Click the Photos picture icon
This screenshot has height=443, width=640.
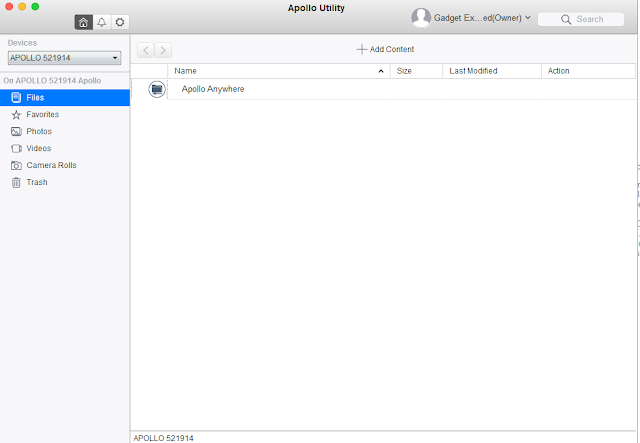click(x=16, y=131)
